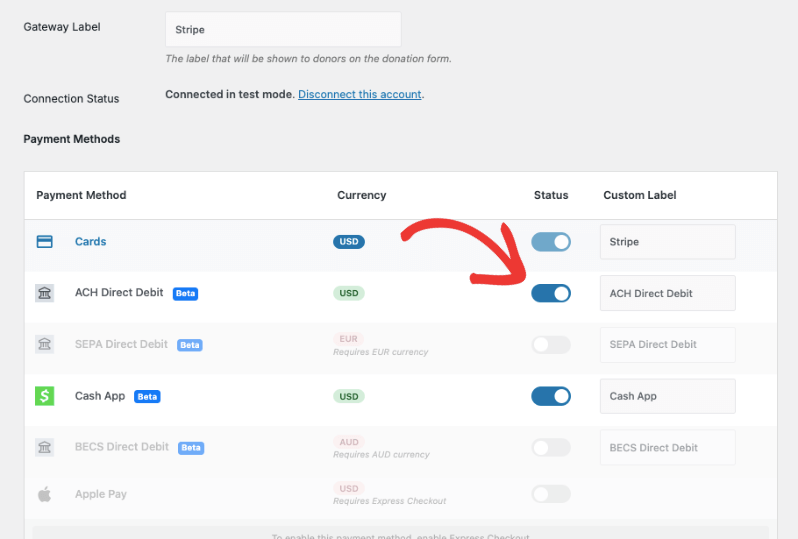Toggle the Cards payment method status
798x539 pixels.
tap(551, 242)
